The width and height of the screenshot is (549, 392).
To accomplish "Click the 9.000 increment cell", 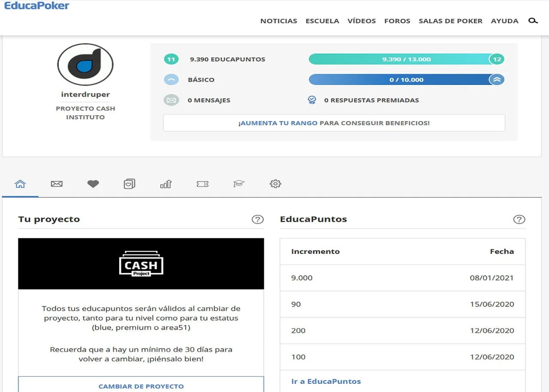I will 302,278.
